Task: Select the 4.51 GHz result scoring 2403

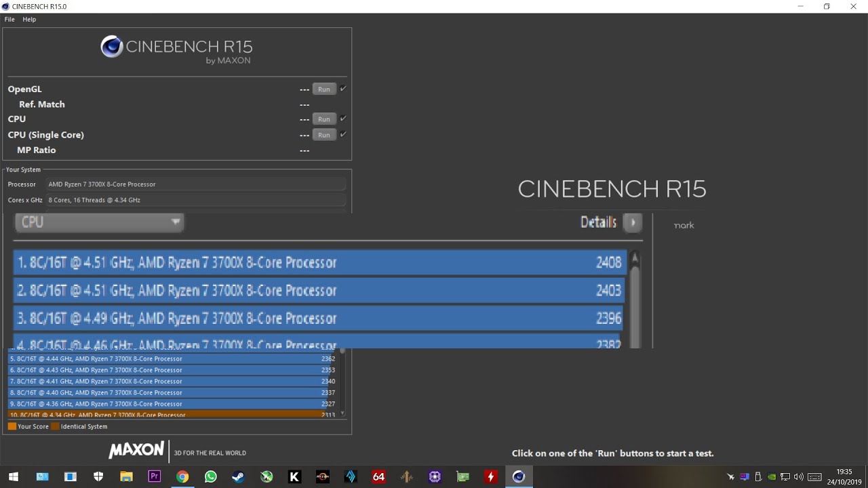Action: 319,290
